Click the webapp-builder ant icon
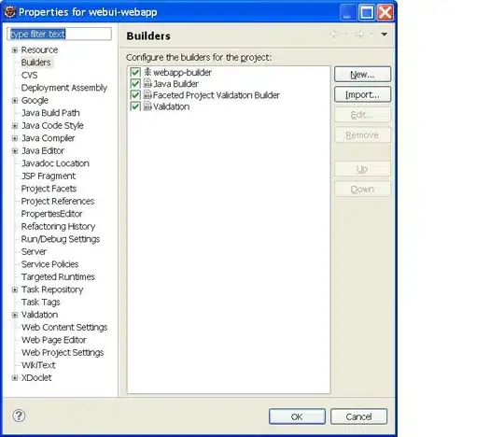The image size is (504, 437). [x=147, y=72]
